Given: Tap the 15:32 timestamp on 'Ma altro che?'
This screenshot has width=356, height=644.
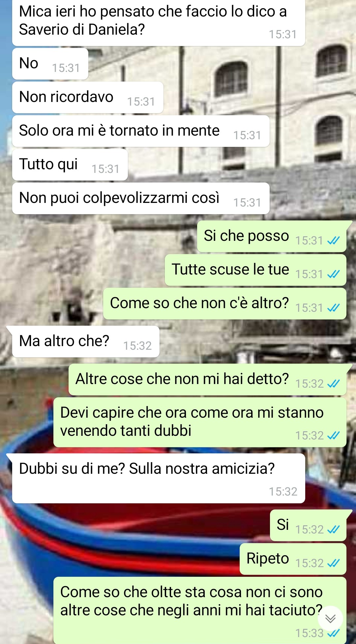Looking at the screenshot, I should tap(137, 346).
